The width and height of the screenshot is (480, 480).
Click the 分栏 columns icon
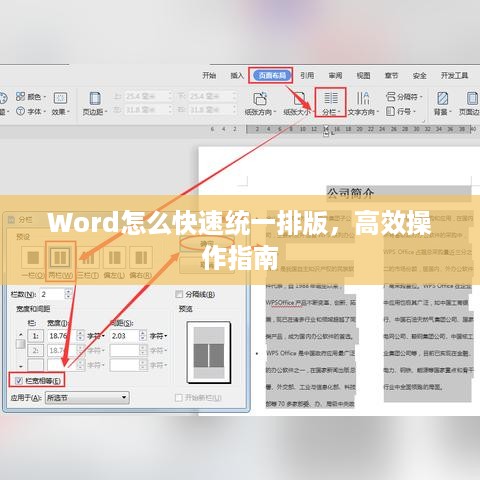point(331,98)
